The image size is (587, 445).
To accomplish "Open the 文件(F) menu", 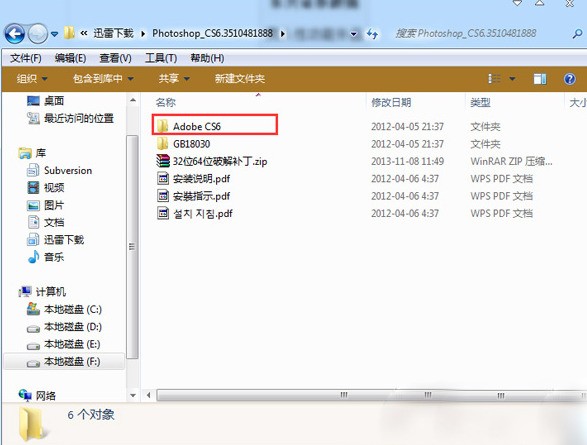I will pos(25,58).
